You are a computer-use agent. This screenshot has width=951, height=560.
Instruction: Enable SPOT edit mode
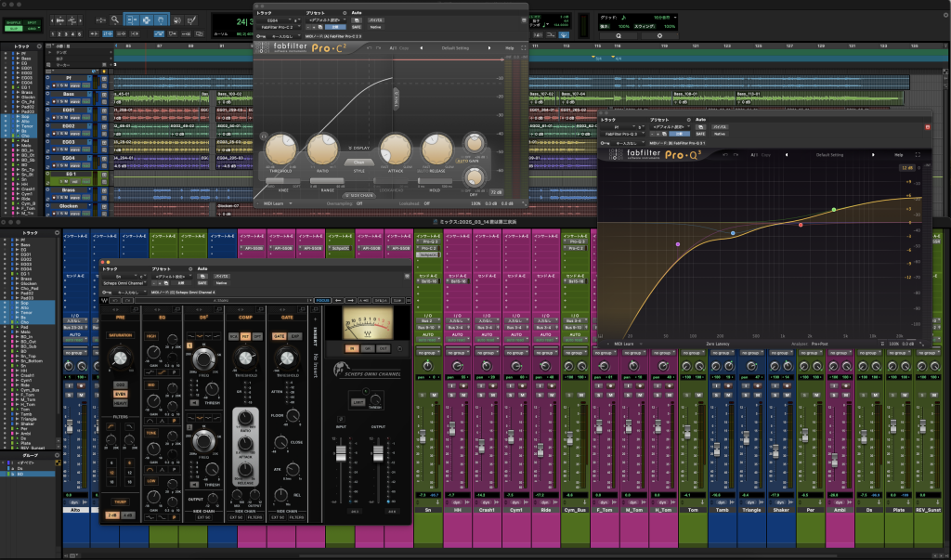[x=33, y=22]
